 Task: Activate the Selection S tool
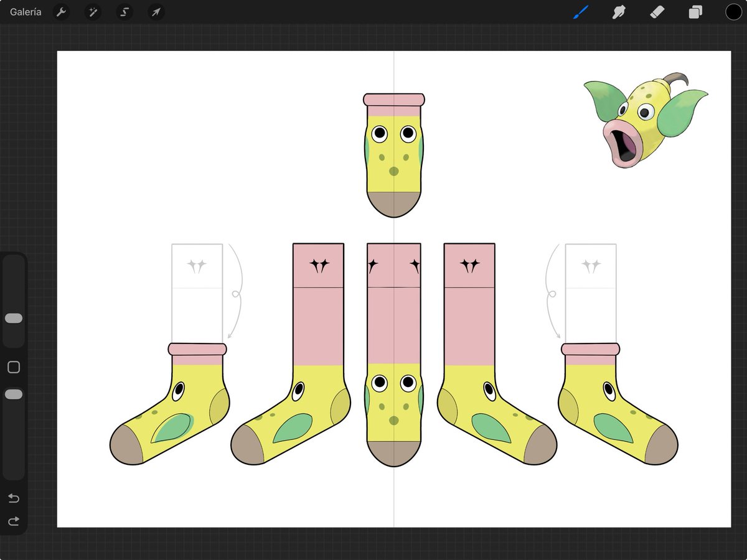125,12
